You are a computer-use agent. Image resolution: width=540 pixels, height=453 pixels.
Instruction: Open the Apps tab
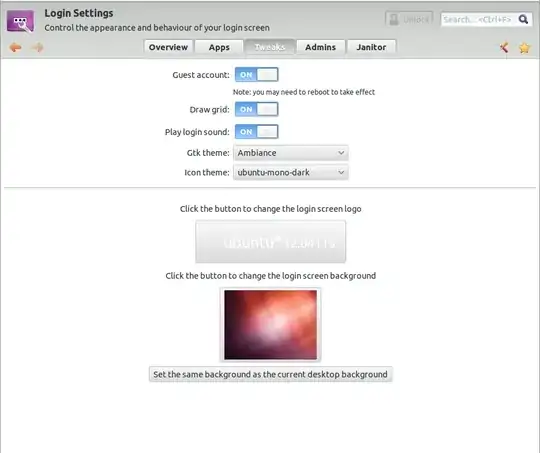(219, 47)
